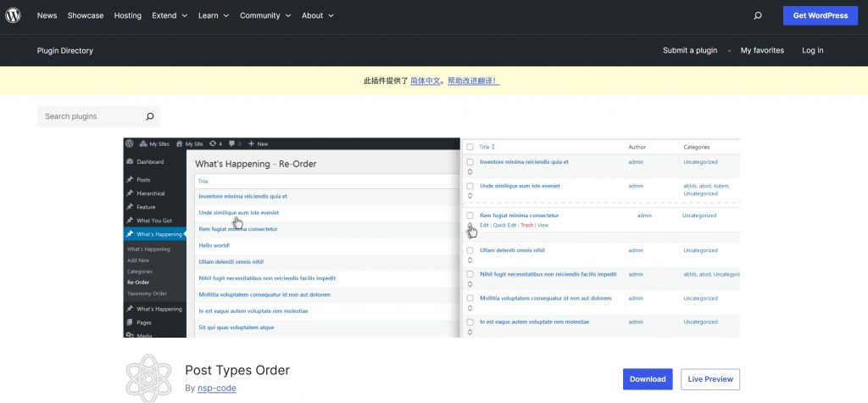Go to Plugin Directory
Image resolution: width=868 pixels, height=403 pixels.
click(65, 50)
